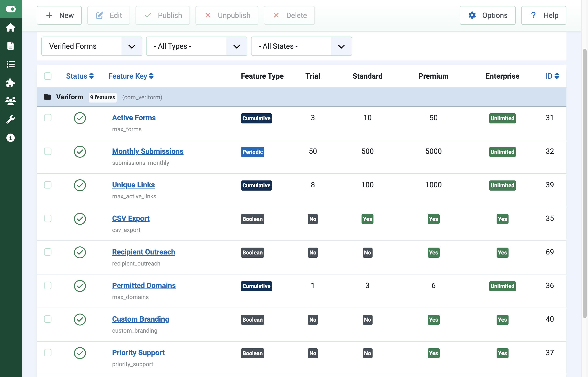The height and width of the screenshot is (377, 588).
Task: Check the Active Forms row checkbox
Action: click(x=48, y=118)
